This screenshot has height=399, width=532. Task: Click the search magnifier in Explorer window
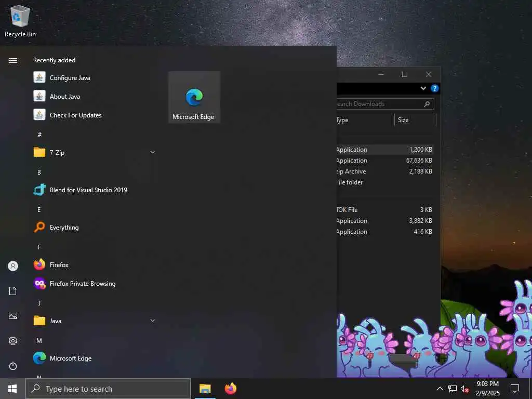click(427, 104)
